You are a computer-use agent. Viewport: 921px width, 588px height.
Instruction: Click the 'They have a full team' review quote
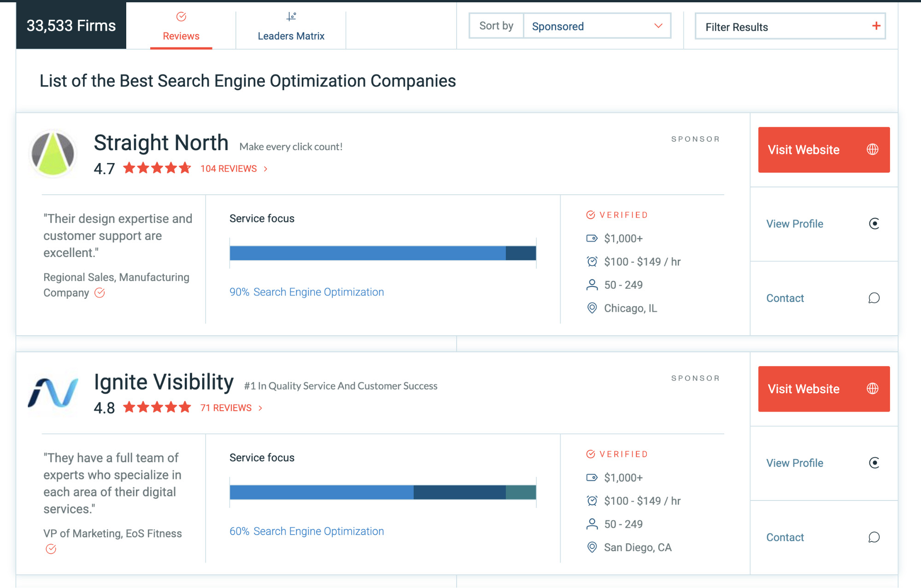[112, 483]
